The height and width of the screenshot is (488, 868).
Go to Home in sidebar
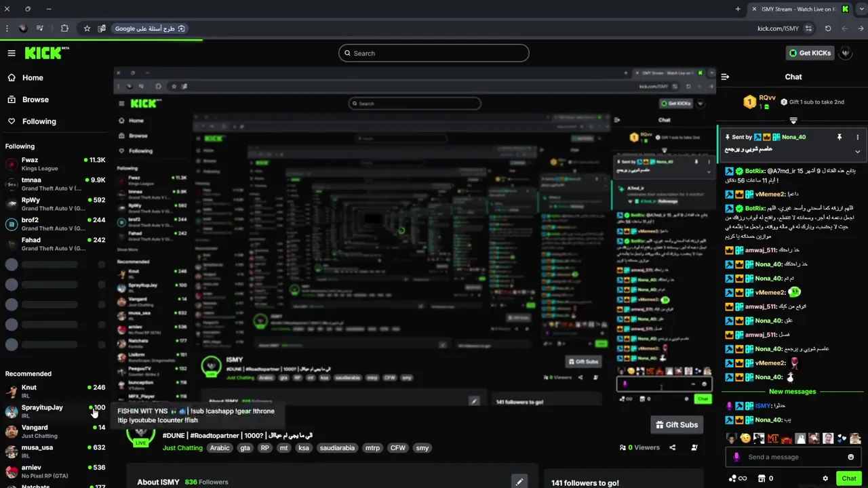point(25,78)
